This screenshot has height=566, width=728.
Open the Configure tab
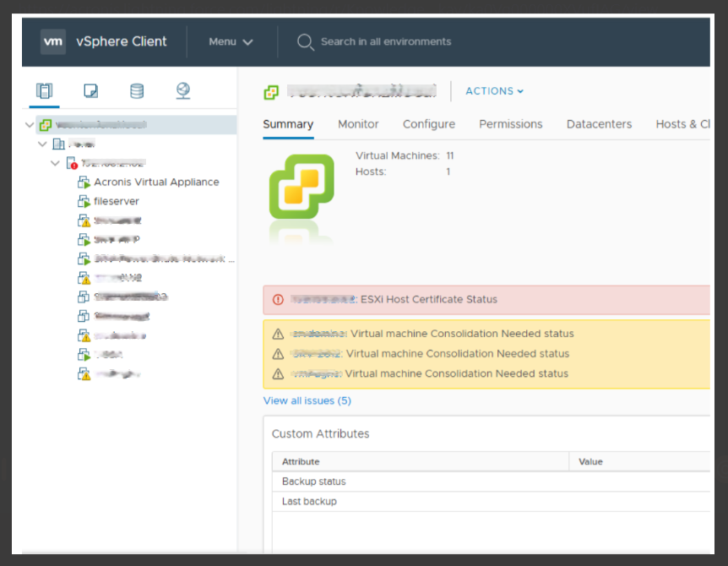429,124
